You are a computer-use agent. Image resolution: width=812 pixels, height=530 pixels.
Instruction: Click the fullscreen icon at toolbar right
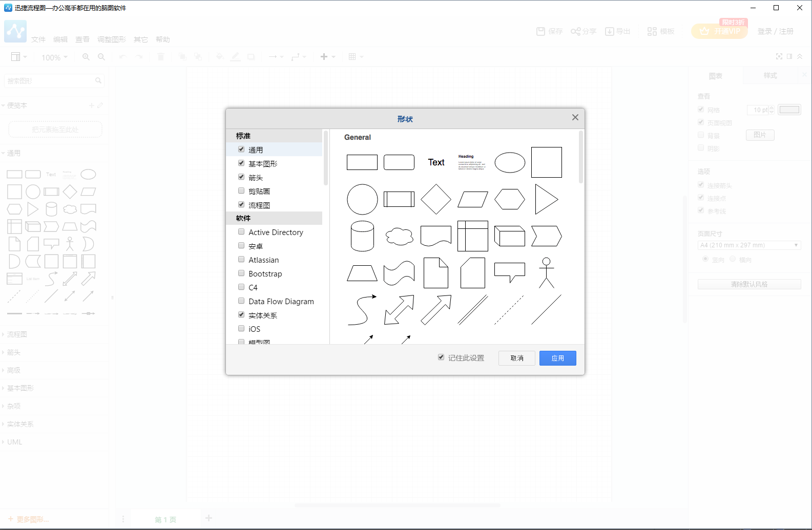point(779,57)
